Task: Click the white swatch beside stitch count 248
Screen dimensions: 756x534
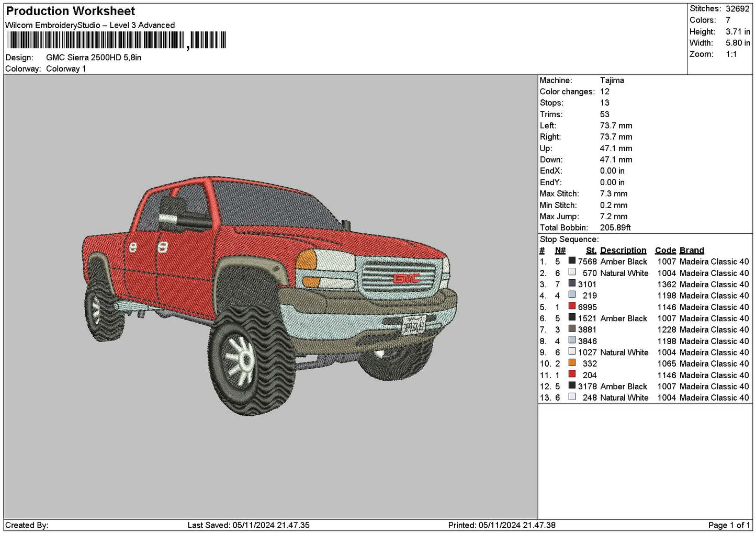Action: [572, 396]
